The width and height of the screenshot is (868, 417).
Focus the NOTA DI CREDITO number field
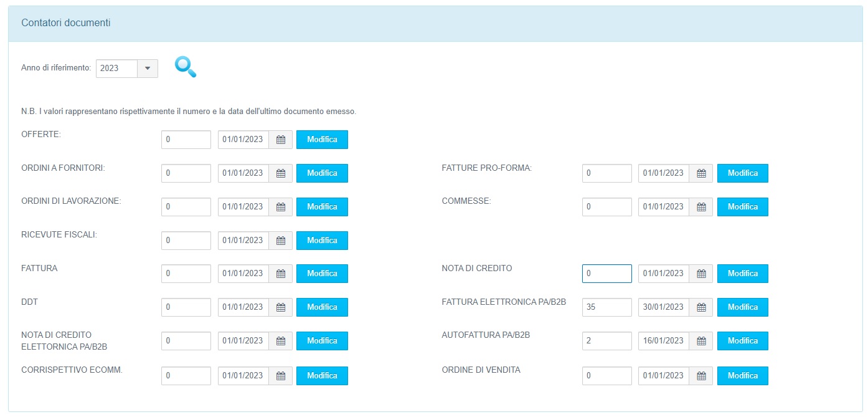tap(607, 274)
